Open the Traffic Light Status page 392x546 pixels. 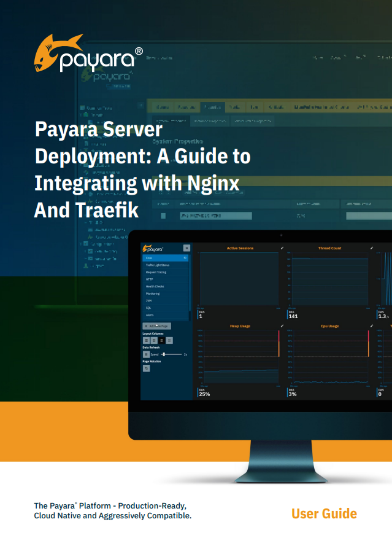157,265
